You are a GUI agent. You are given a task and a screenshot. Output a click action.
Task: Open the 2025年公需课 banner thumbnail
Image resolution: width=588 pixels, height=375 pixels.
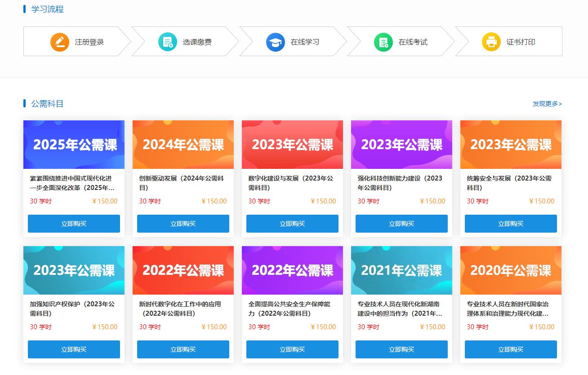coord(74,145)
